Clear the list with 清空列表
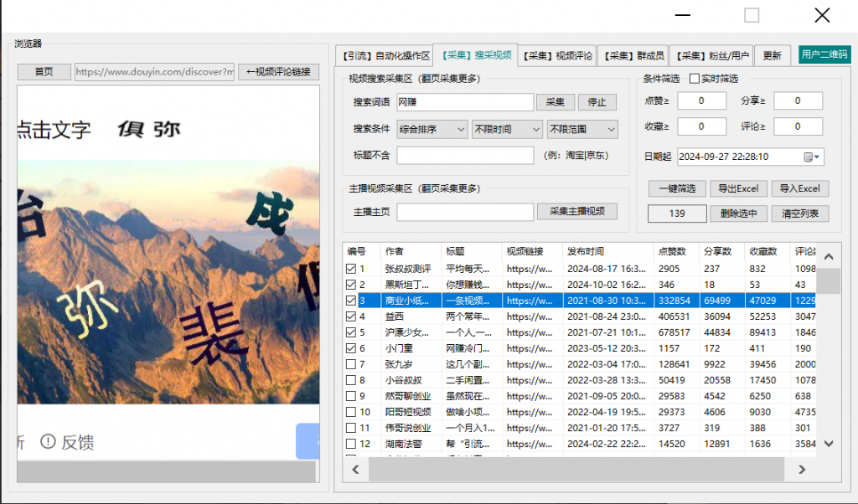This screenshot has height=504, width=858. tap(800, 213)
